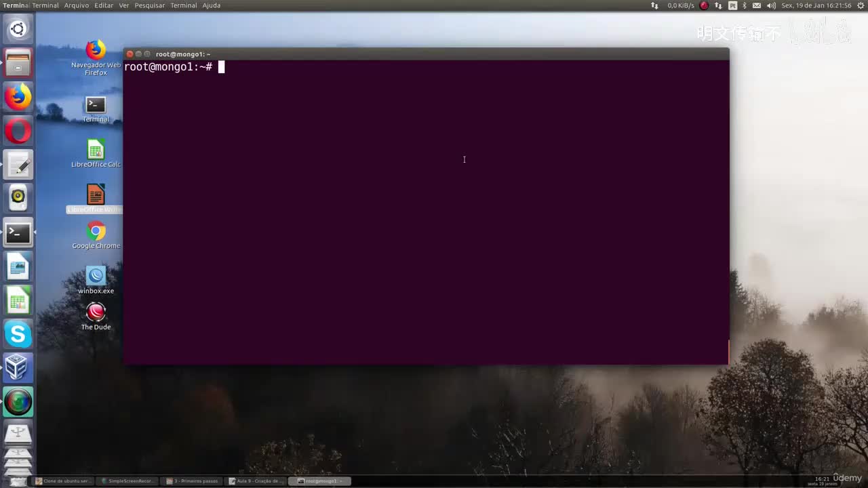Click the network speed '0,0 KiB/s' indicator
868x488 pixels.
681,5
